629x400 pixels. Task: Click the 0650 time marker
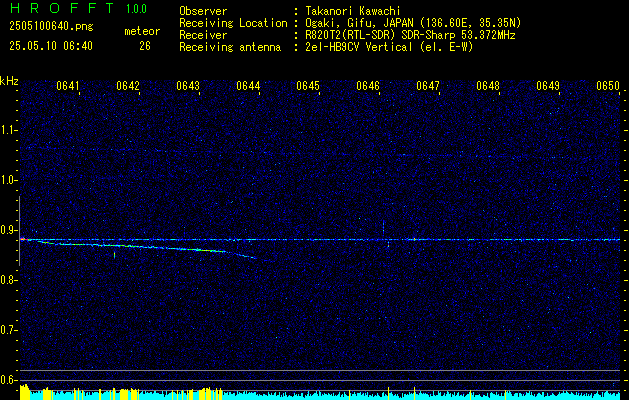[x=608, y=86]
